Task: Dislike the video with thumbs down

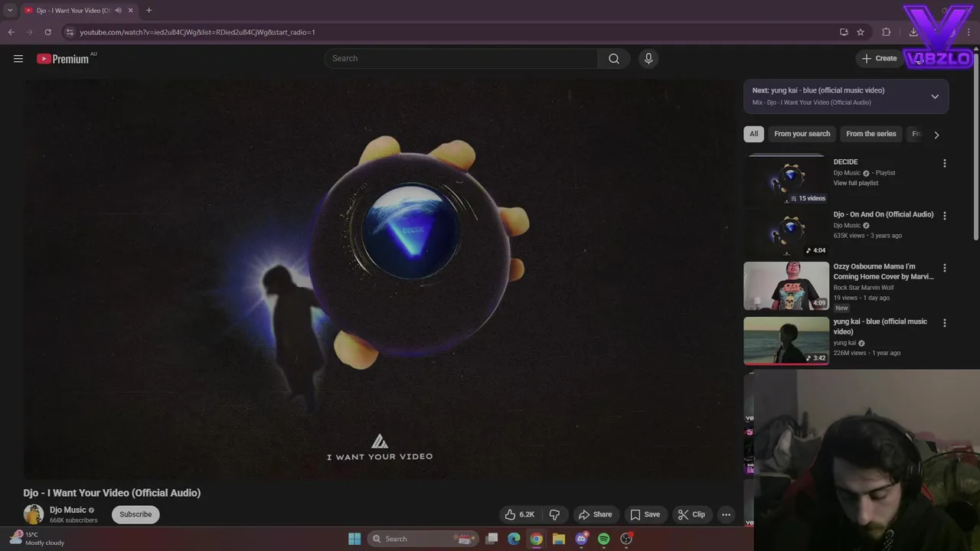Action: pyautogui.click(x=555, y=514)
